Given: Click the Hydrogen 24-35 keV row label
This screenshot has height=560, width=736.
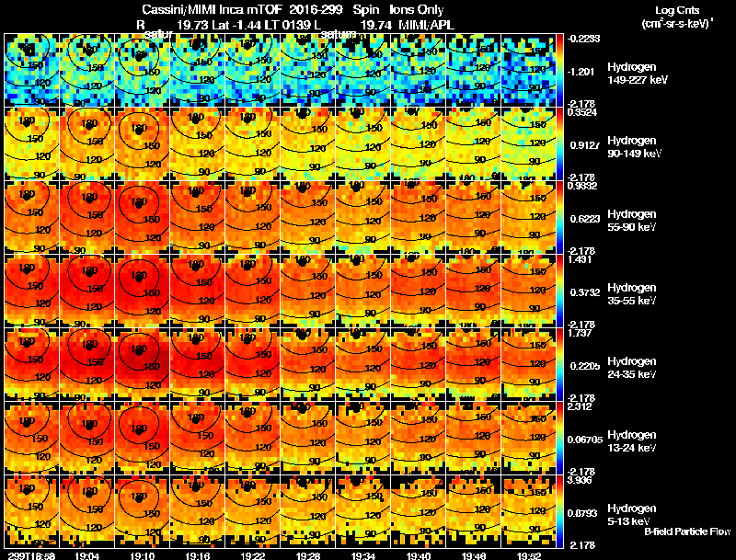Looking at the screenshot, I should [631, 368].
